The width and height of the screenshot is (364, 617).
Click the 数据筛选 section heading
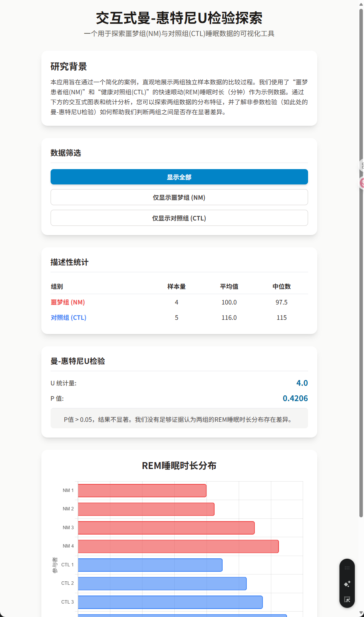click(x=66, y=153)
